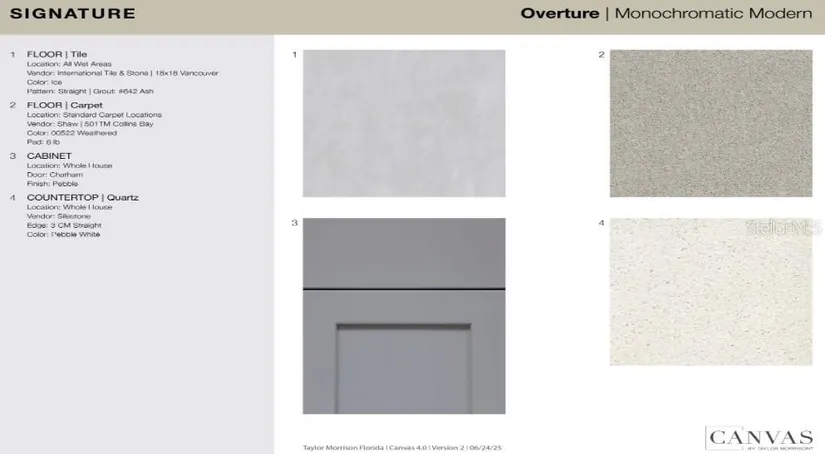
Task: Select the FLOOR | Tile list heading
Action: pyautogui.click(x=56, y=54)
